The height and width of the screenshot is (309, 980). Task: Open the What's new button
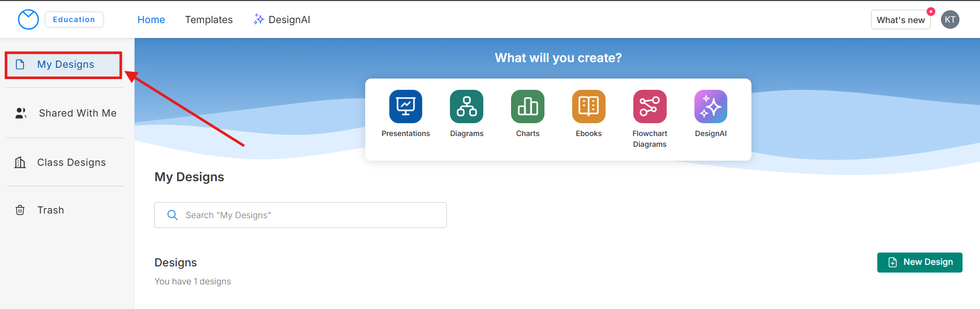[x=900, y=20]
